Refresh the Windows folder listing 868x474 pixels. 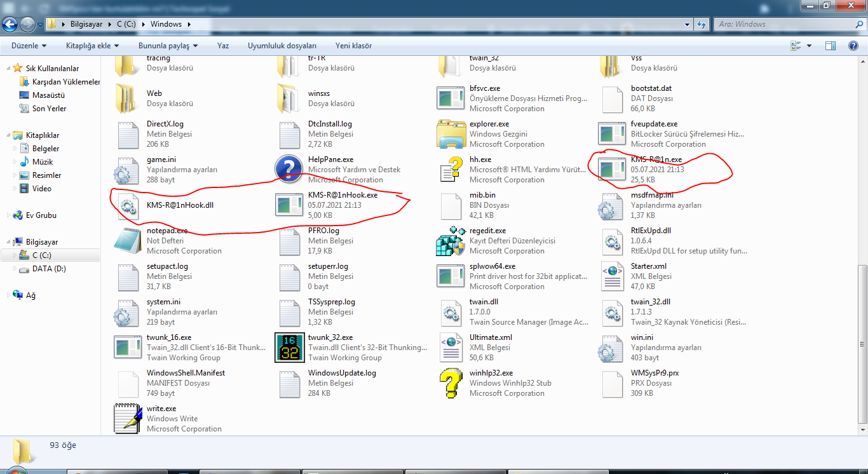(x=702, y=24)
